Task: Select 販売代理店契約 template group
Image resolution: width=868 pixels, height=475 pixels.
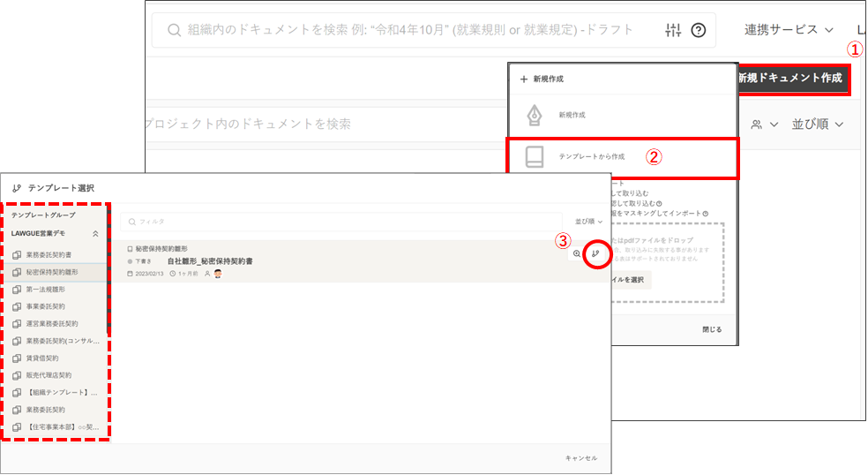Action: coord(55,375)
